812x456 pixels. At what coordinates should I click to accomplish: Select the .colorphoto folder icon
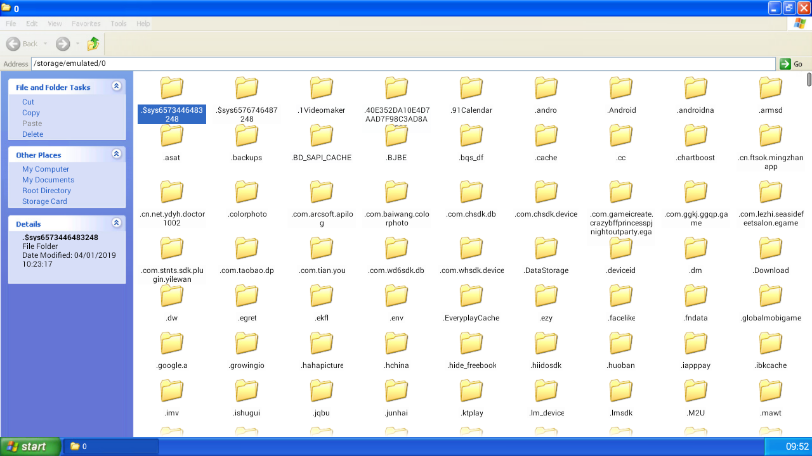coord(246,192)
